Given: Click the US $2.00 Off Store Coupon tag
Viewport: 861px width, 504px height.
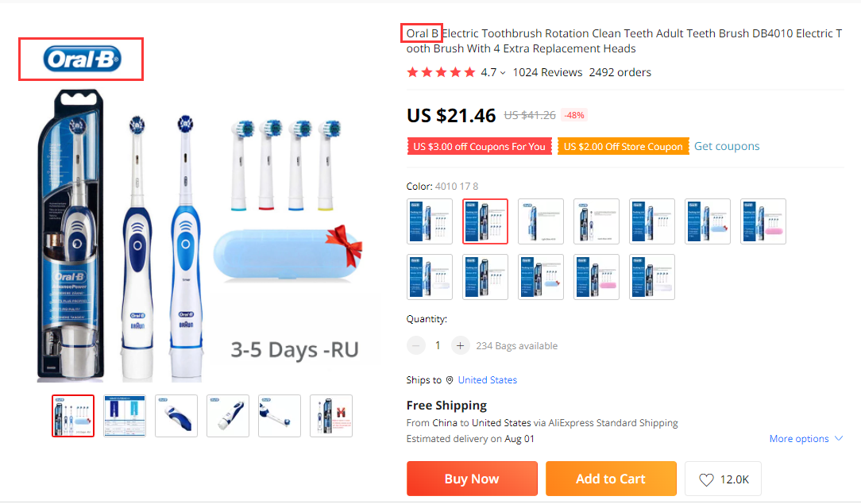Looking at the screenshot, I should point(624,146).
